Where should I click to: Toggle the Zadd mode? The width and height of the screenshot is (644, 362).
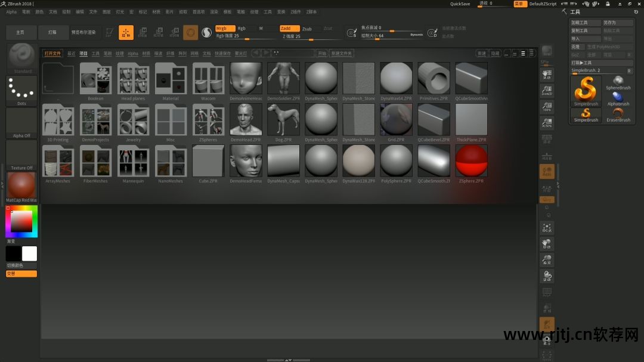(290, 29)
